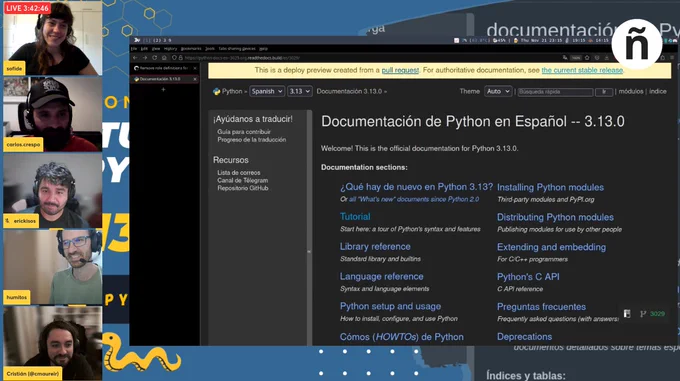
Task: Open the 'Preguntas frecuentes' link
Action: tap(541, 307)
